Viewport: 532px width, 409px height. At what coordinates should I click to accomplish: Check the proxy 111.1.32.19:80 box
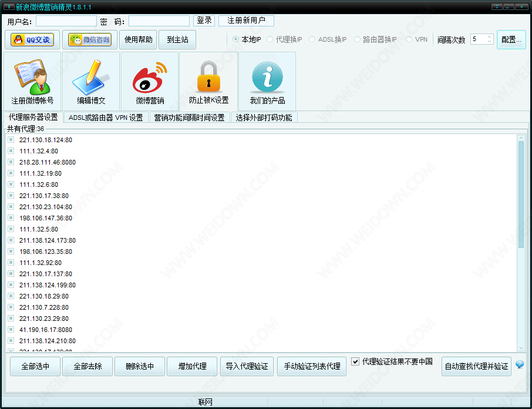coord(11,173)
